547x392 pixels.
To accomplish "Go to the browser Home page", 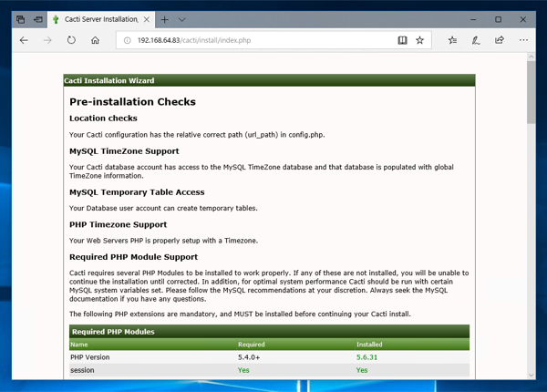I will click(95, 40).
